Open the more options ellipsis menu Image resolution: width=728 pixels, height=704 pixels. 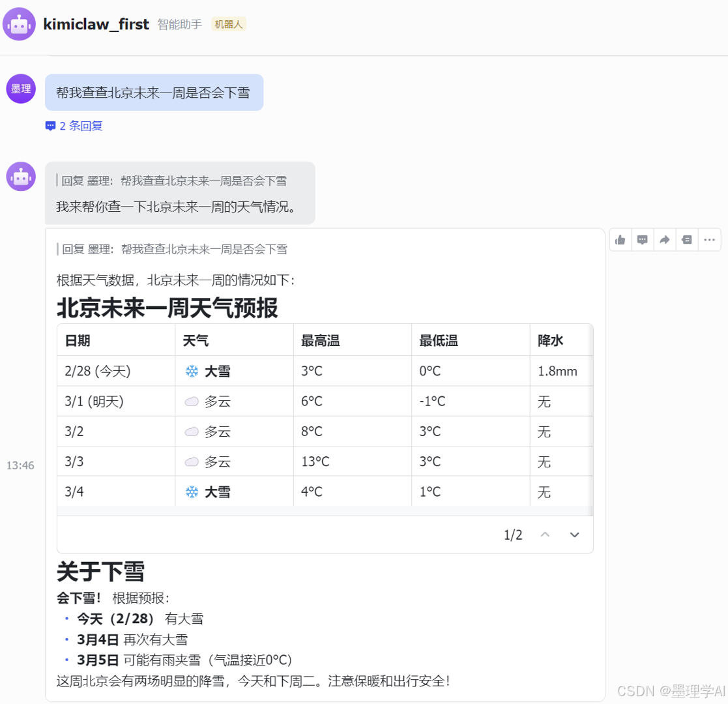point(710,240)
